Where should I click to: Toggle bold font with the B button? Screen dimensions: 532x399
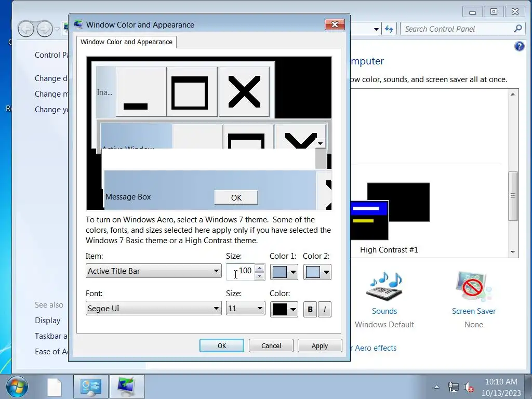(310, 310)
